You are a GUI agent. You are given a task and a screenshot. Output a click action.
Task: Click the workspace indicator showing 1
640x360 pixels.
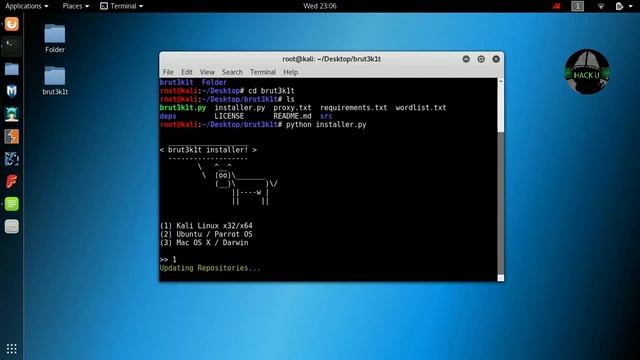coord(578,6)
